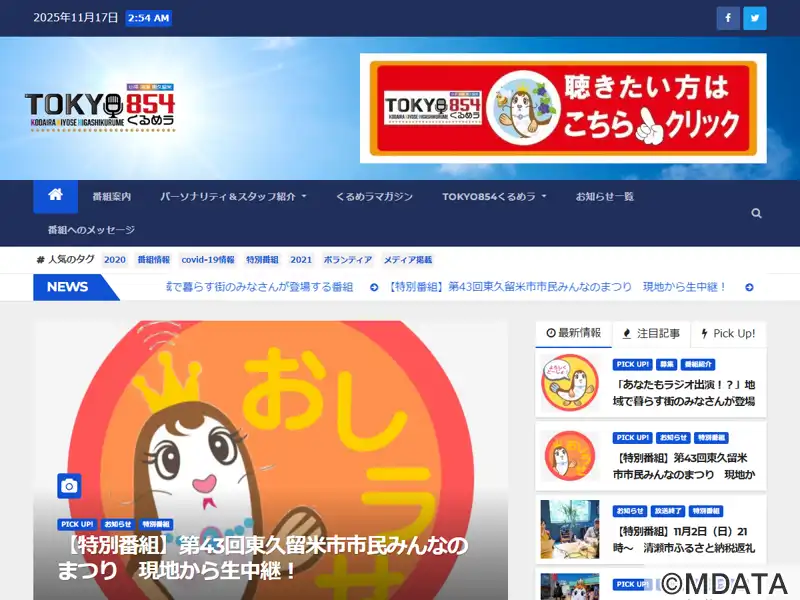Switch to the 最新情報 tab
This screenshot has width=800, height=600.
click(573, 334)
